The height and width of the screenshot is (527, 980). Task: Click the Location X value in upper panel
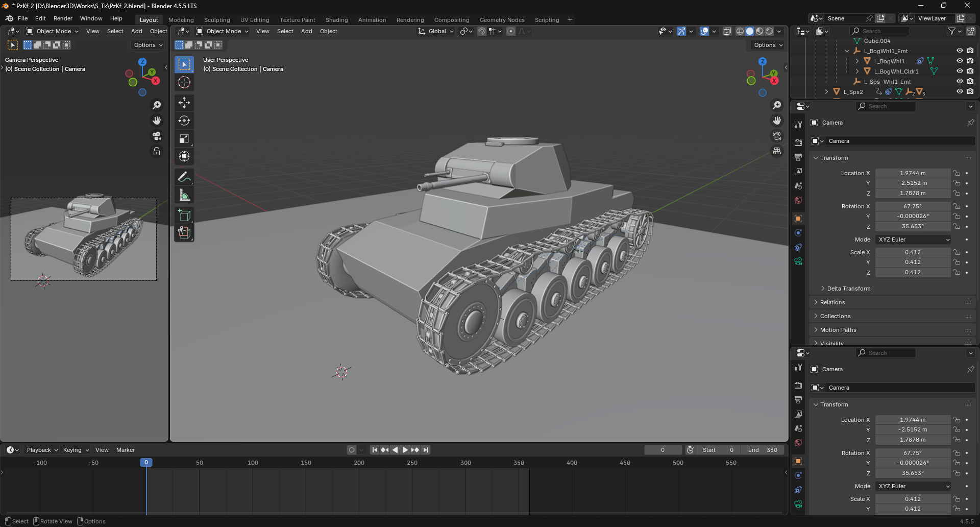tap(913, 173)
